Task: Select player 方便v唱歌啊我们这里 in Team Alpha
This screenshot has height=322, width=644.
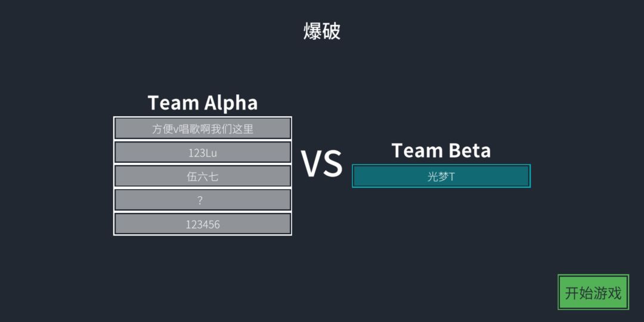Action: pos(203,129)
